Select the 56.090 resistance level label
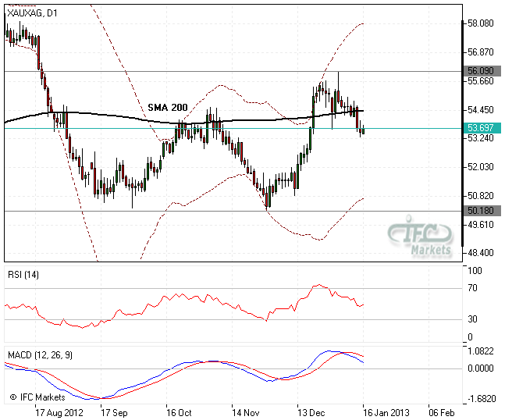 click(x=478, y=70)
